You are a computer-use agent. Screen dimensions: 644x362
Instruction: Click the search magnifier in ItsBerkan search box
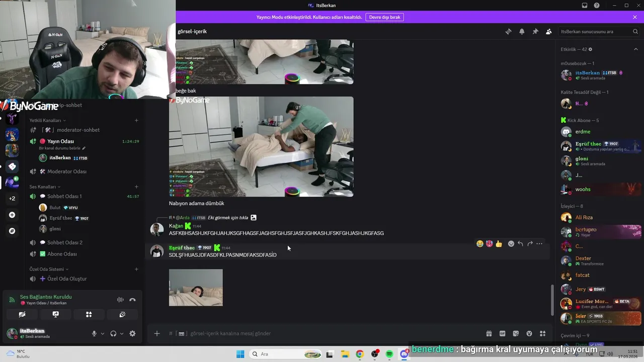[635, 31]
